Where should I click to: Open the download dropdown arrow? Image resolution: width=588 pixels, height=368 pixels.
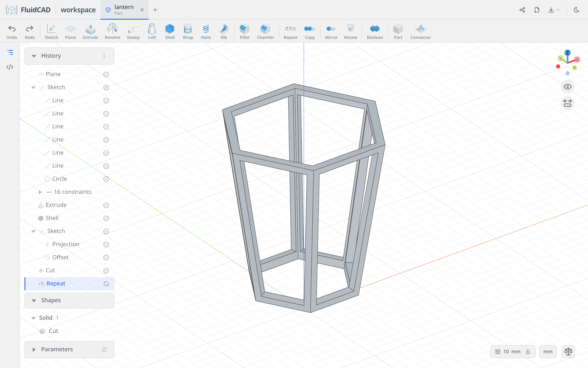point(558,10)
